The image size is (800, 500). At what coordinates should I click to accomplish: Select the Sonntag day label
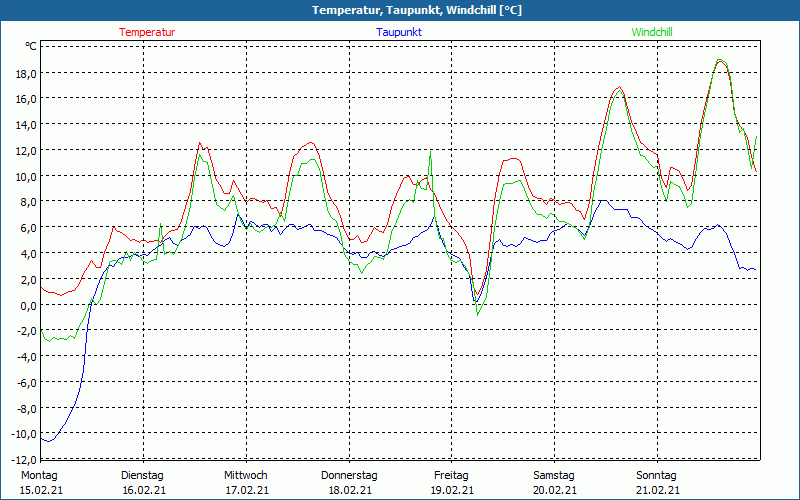[656, 475]
